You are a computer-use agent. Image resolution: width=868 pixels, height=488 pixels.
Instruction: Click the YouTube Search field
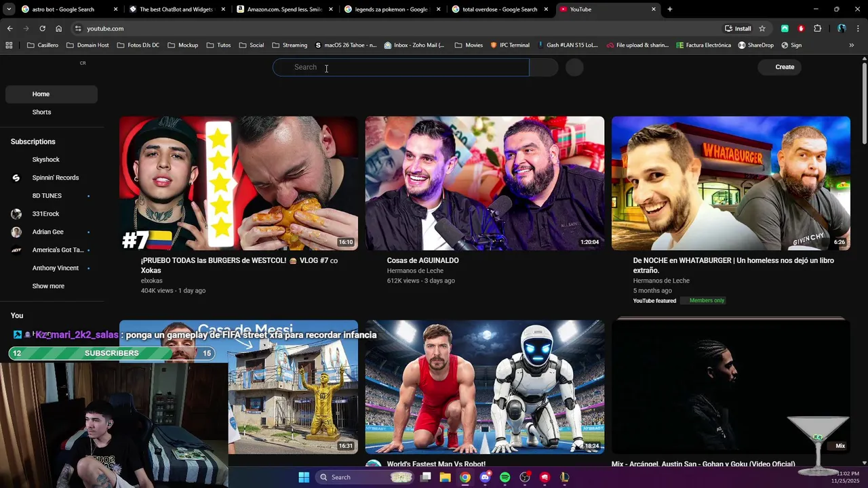(x=401, y=67)
